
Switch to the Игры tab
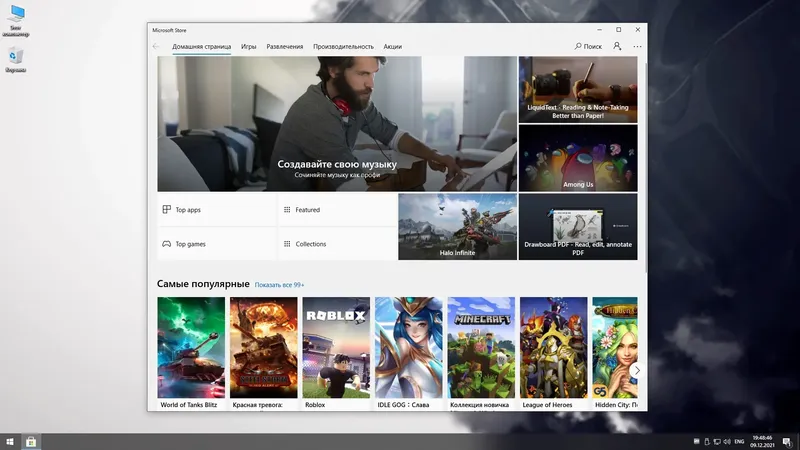248,46
